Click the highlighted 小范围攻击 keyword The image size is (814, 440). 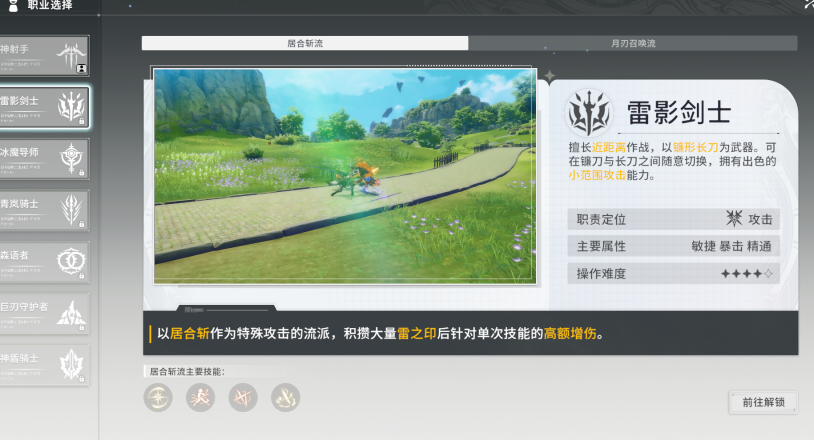click(x=597, y=175)
